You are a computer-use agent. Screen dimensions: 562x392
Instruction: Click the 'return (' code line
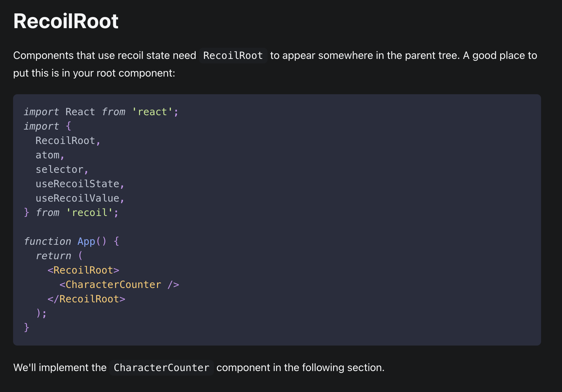tap(59, 256)
